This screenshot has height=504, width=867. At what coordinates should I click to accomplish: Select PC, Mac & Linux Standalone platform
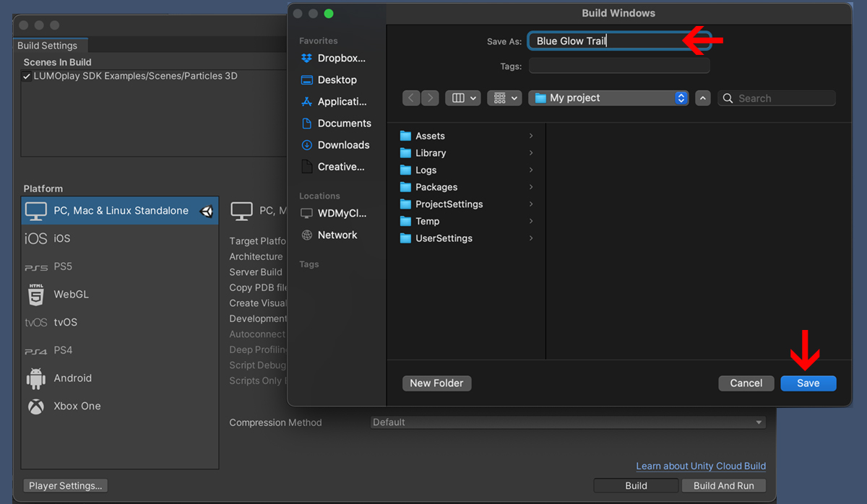120,211
